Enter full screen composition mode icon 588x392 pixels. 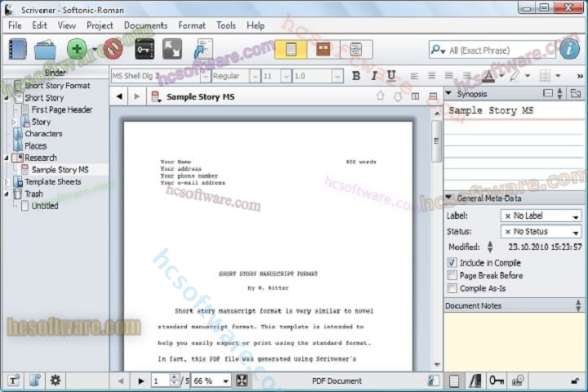pos(172,49)
